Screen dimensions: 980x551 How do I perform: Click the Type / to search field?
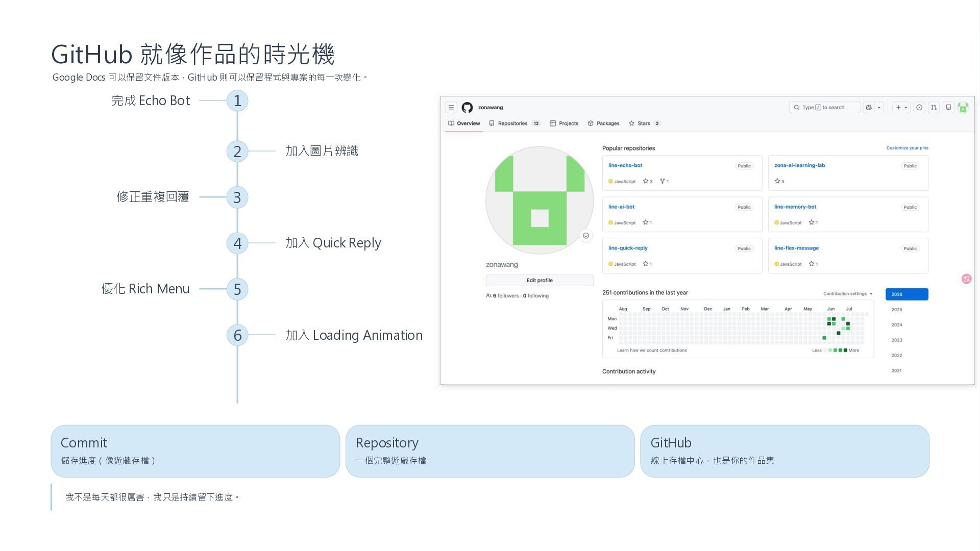[824, 108]
